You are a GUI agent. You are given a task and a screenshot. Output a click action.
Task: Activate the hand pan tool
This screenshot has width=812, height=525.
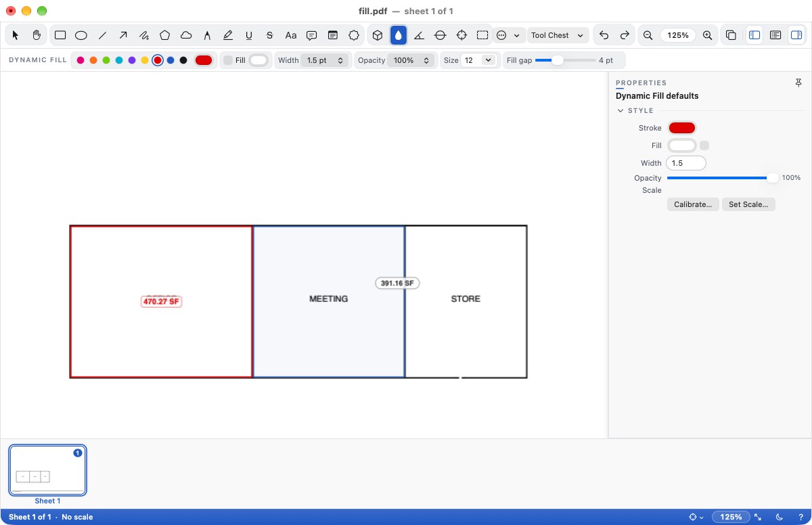[x=37, y=35]
